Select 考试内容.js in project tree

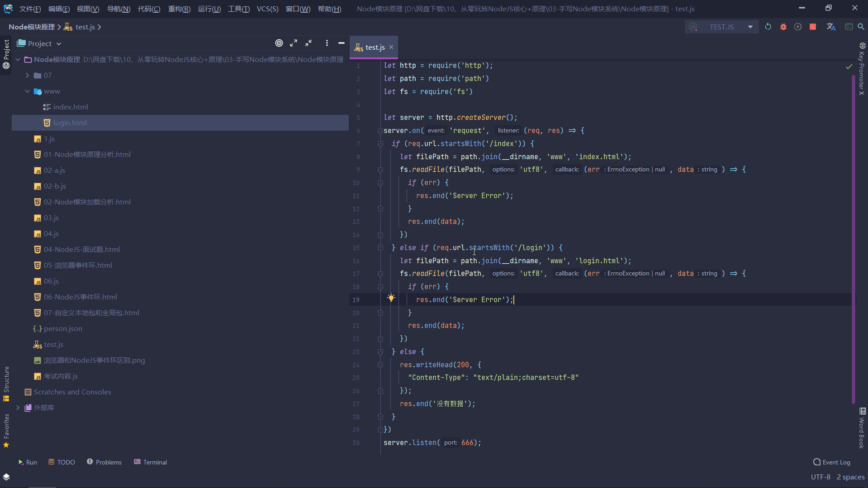tap(61, 376)
